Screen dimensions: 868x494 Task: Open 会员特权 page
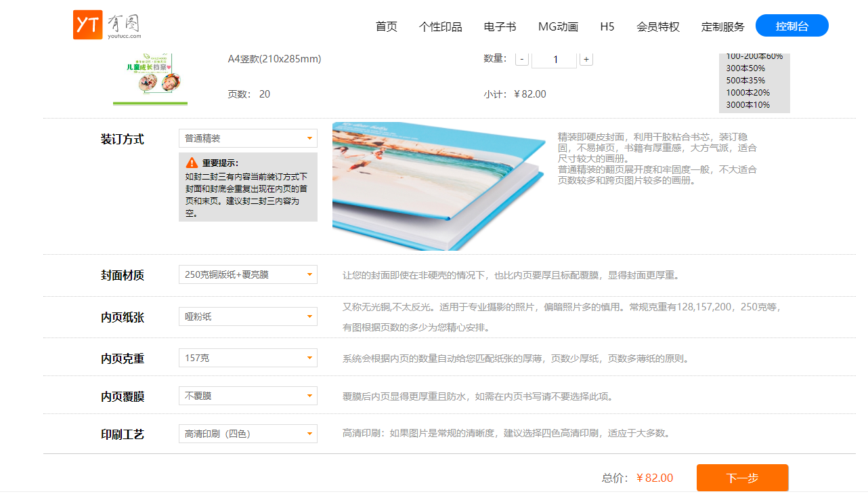658,26
